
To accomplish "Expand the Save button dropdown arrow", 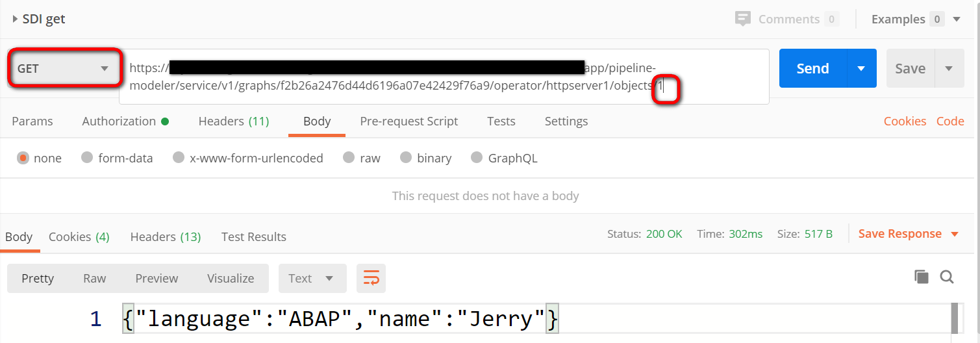I will [948, 68].
